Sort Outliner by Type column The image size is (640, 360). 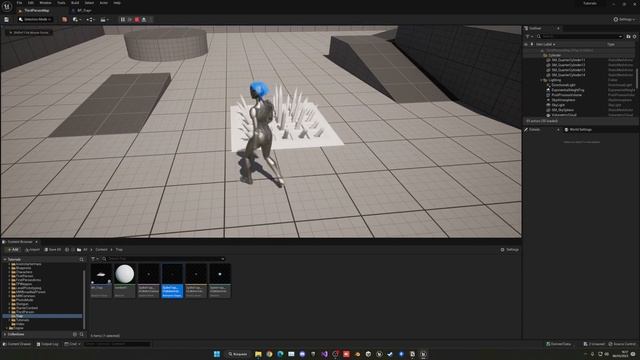point(611,44)
